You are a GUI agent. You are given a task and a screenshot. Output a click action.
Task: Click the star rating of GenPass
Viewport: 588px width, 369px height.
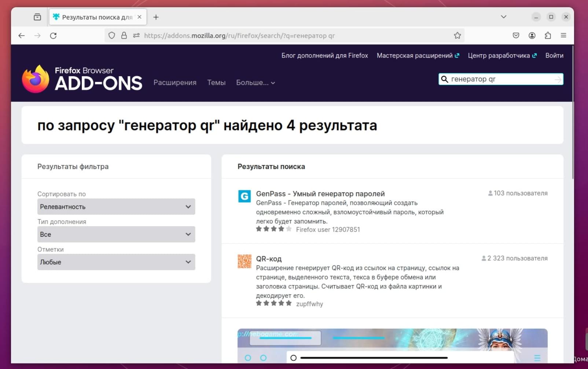pyautogui.click(x=273, y=229)
